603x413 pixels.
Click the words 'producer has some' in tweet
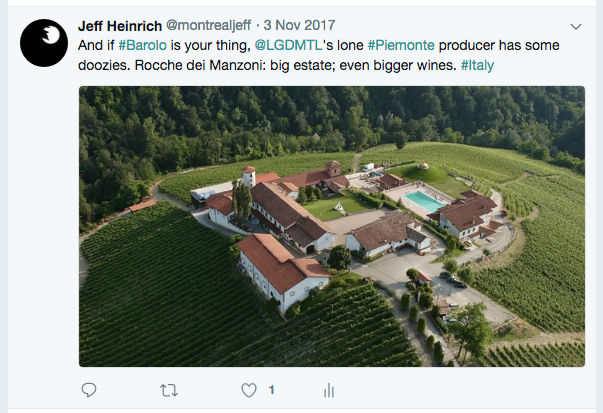coord(499,45)
